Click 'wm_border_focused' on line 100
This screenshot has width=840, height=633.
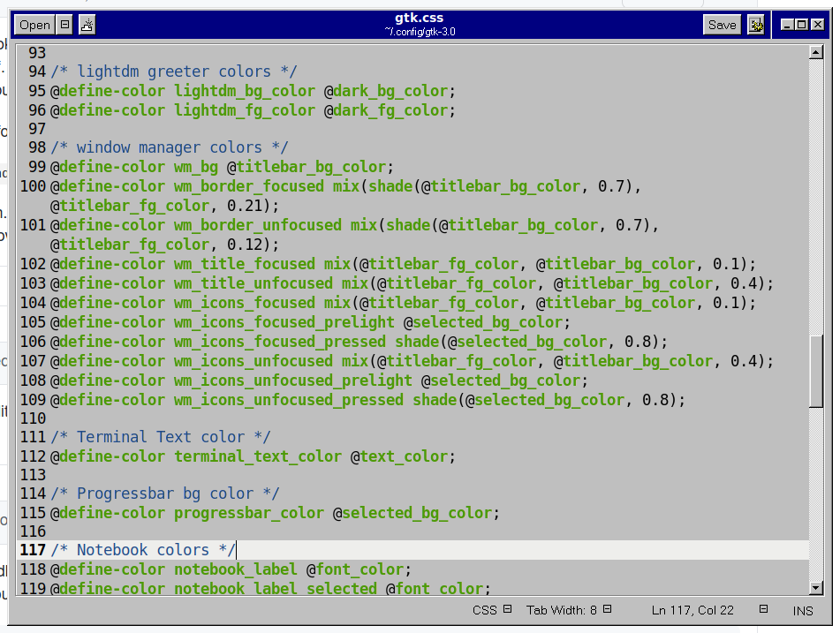(x=248, y=186)
